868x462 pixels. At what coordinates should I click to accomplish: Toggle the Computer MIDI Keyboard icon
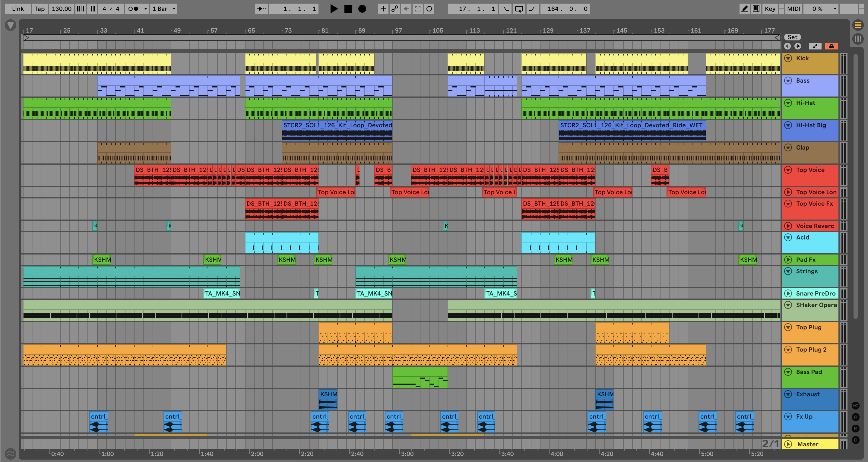pos(756,9)
